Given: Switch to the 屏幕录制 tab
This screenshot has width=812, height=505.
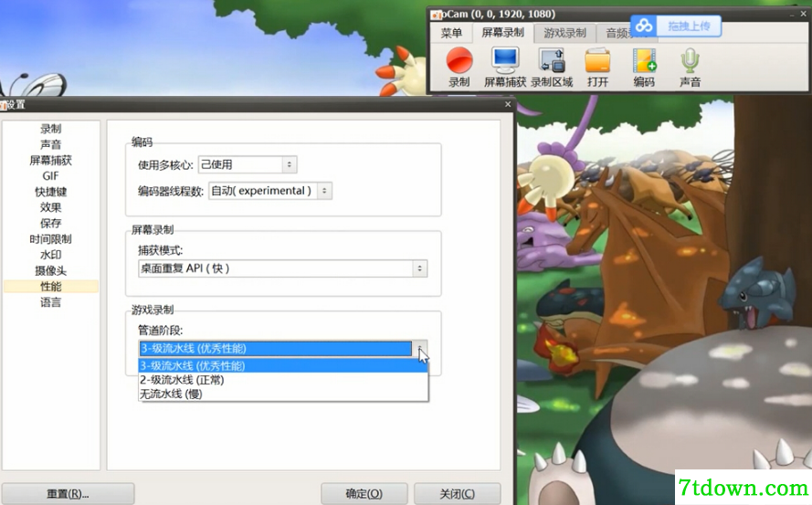Looking at the screenshot, I should click(x=502, y=33).
